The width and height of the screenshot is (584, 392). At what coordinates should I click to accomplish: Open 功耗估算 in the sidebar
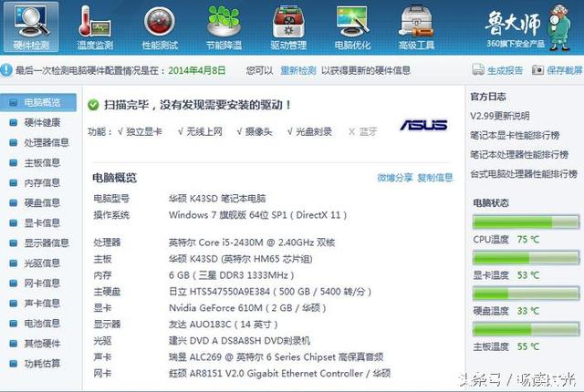point(42,363)
